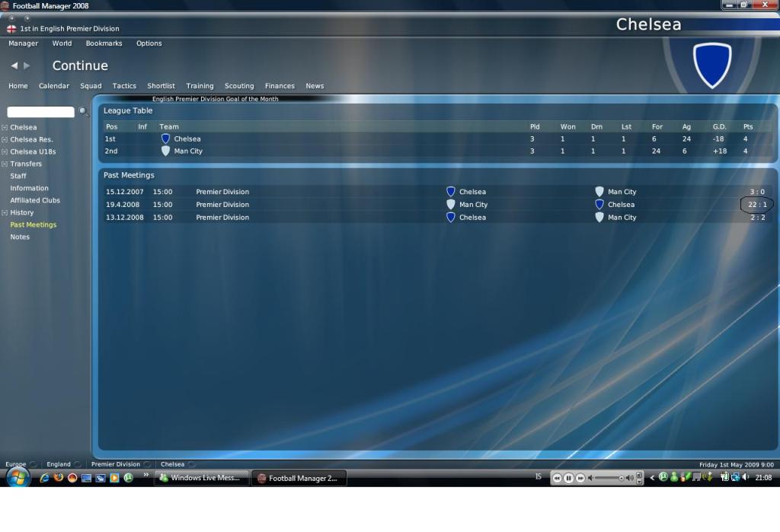Click the sidebar search input field
The width and height of the screenshot is (780, 532).
click(41, 112)
